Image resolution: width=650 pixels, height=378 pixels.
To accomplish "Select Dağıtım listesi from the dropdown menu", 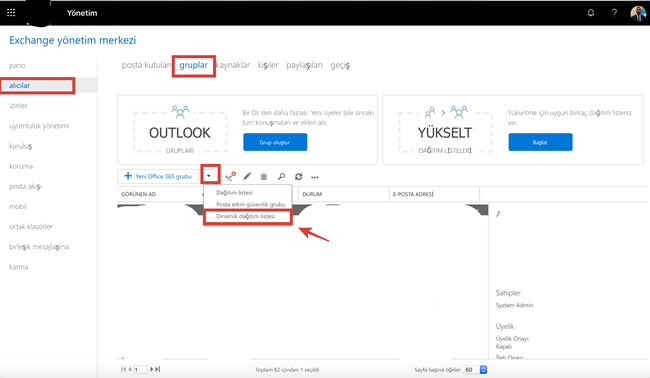I will tap(234, 192).
